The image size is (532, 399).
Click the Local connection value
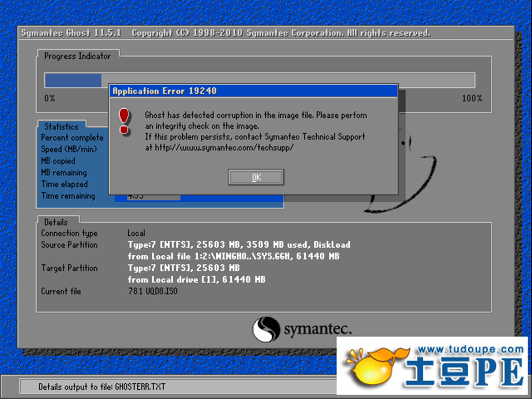(x=136, y=233)
